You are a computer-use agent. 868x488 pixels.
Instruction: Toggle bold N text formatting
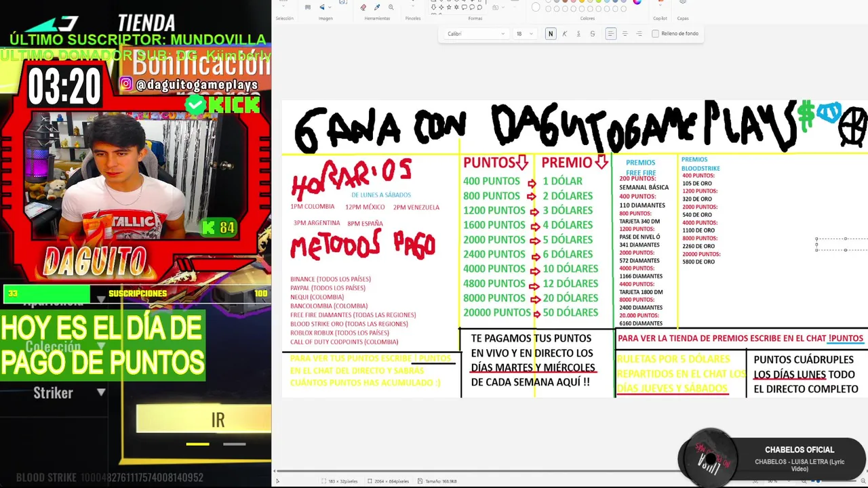pyautogui.click(x=551, y=34)
